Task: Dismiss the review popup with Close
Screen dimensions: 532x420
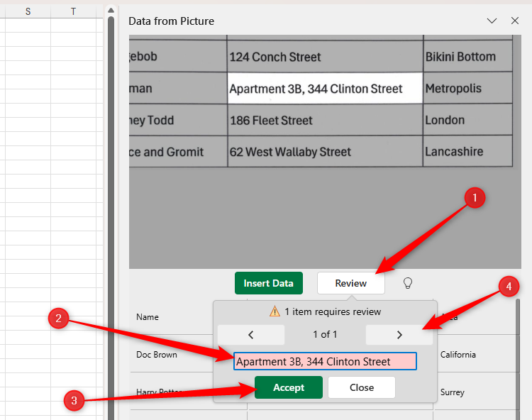Action: (x=361, y=387)
